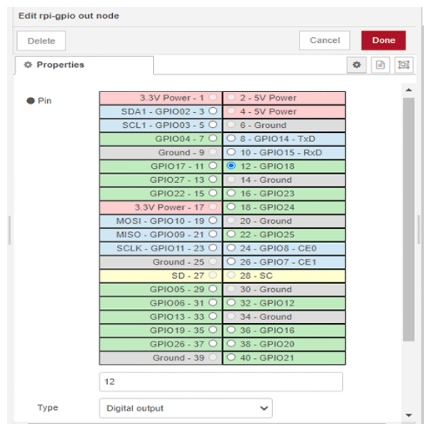Select pin 12 GPIO18 radio button
Image resolution: width=436 pixels, height=436 pixels.
pyautogui.click(x=231, y=166)
